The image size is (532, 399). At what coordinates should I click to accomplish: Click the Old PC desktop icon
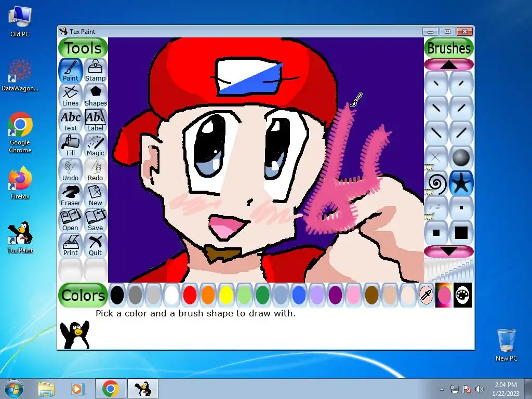(20, 21)
